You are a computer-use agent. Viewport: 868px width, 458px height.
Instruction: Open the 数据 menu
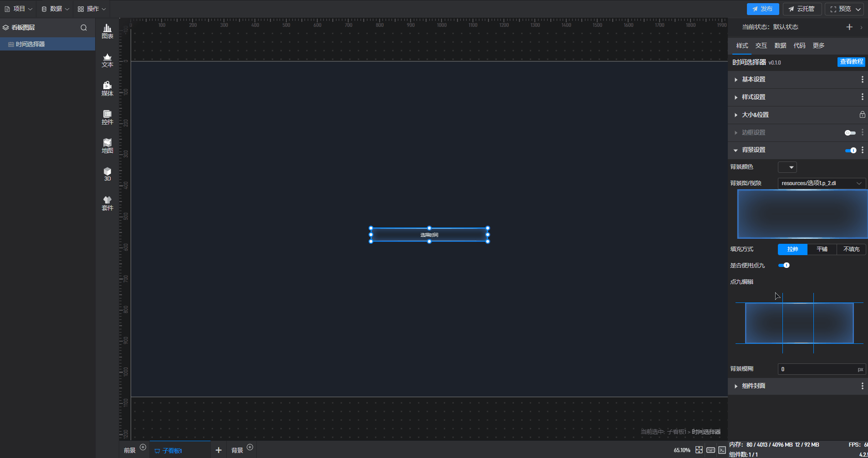click(x=55, y=9)
